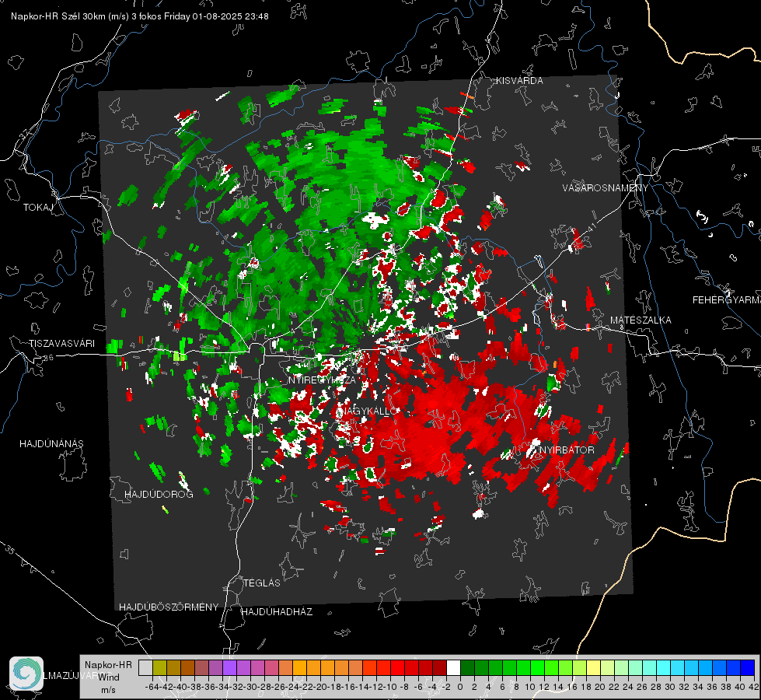
Task: Click the TÉGLÁS town label
Action: pyautogui.click(x=262, y=583)
